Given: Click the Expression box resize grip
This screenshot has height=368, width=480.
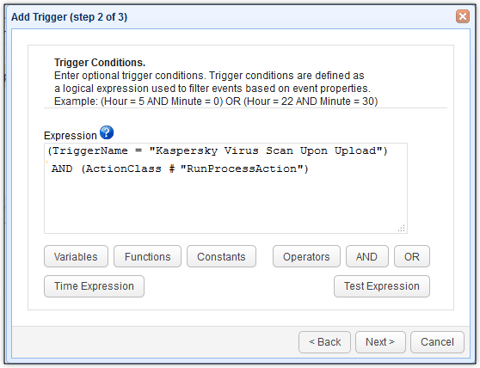Looking at the screenshot, I should [401, 228].
